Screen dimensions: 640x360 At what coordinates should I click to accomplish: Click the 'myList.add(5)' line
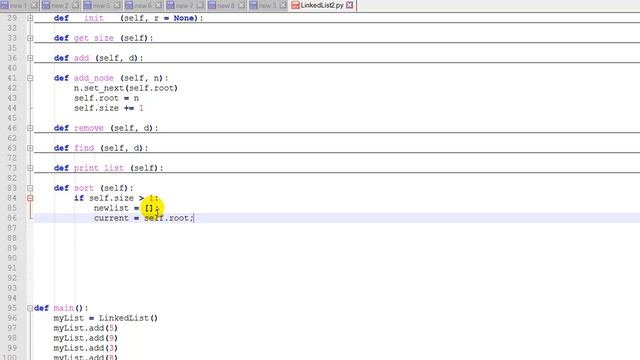click(86, 328)
